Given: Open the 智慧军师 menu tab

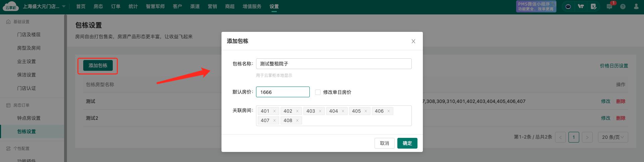Looking at the screenshot, I should tap(155, 6).
